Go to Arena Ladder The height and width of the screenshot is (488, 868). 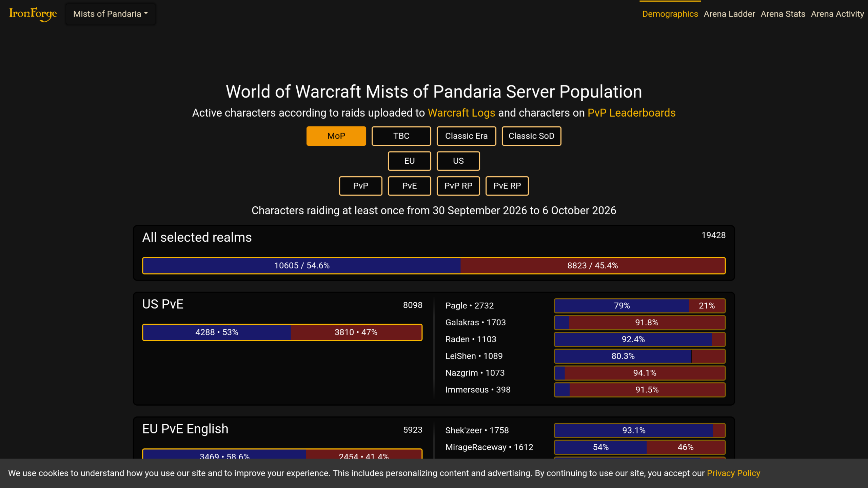point(729,14)
